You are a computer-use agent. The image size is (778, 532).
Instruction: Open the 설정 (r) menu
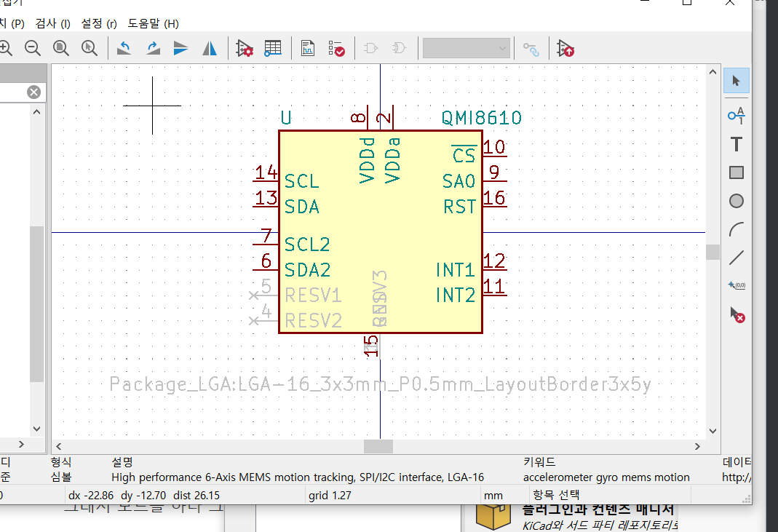(x=99, y=23)
